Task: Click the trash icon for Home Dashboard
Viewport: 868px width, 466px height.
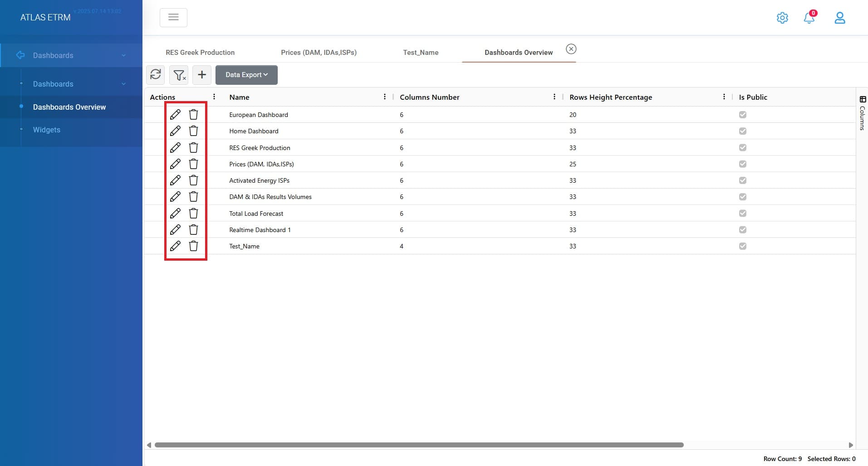Action: pos(193,131)
